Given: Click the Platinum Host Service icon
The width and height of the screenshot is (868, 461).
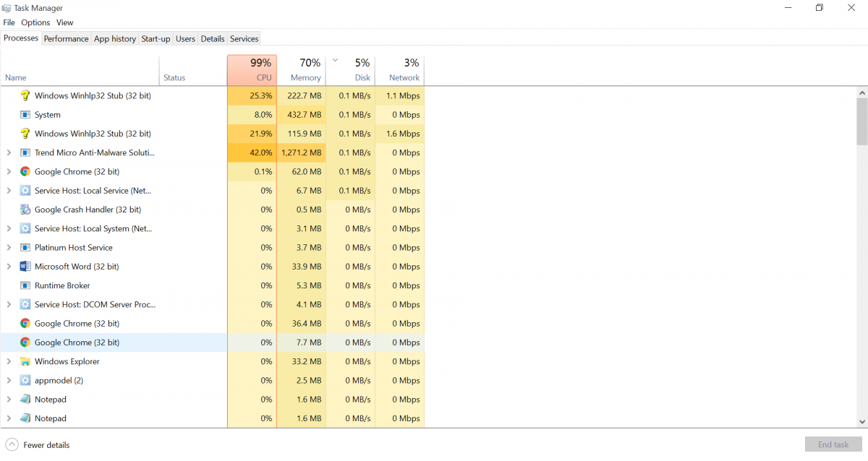Looking at the screenshot, I should pyautogui.click(x=25, y=248).
